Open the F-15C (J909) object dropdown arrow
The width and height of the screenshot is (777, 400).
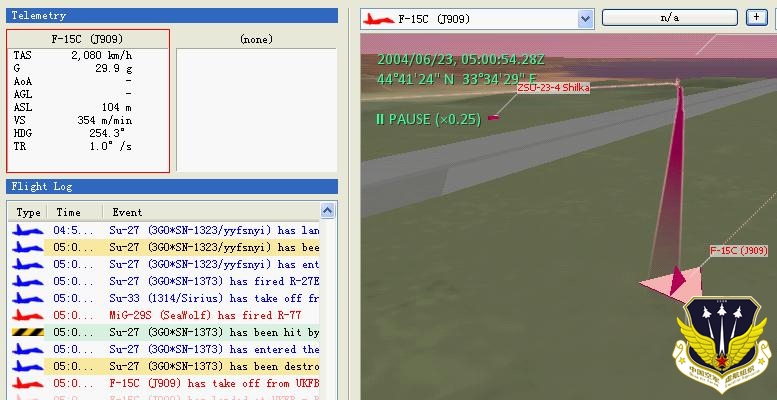point(585,19)
